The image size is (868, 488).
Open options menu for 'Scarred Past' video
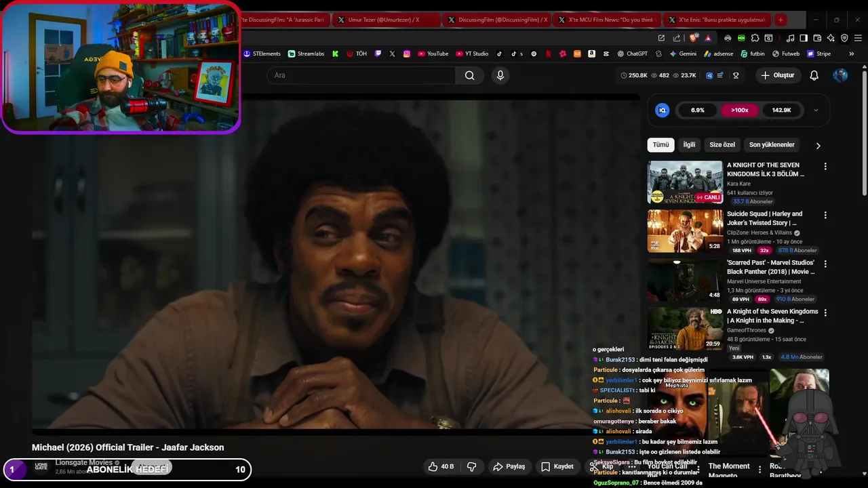825,264
